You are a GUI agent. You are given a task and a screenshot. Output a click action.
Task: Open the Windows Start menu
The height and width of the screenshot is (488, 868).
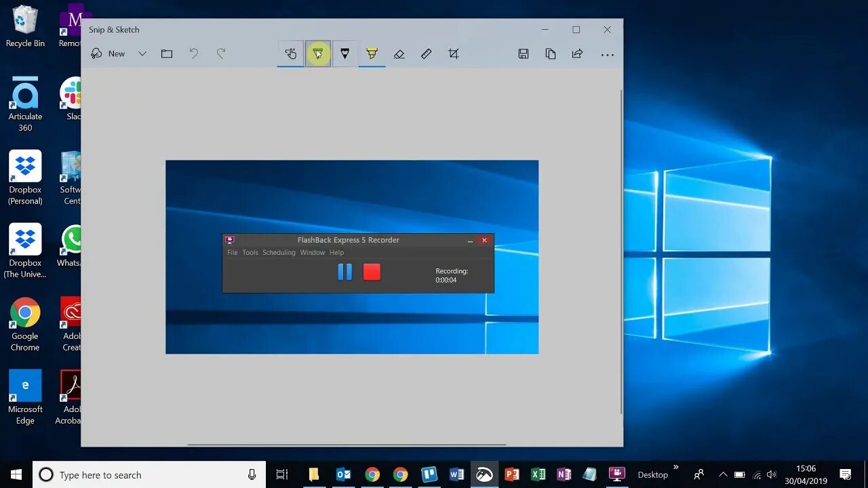pyautogui.click(x=16, y=474)
